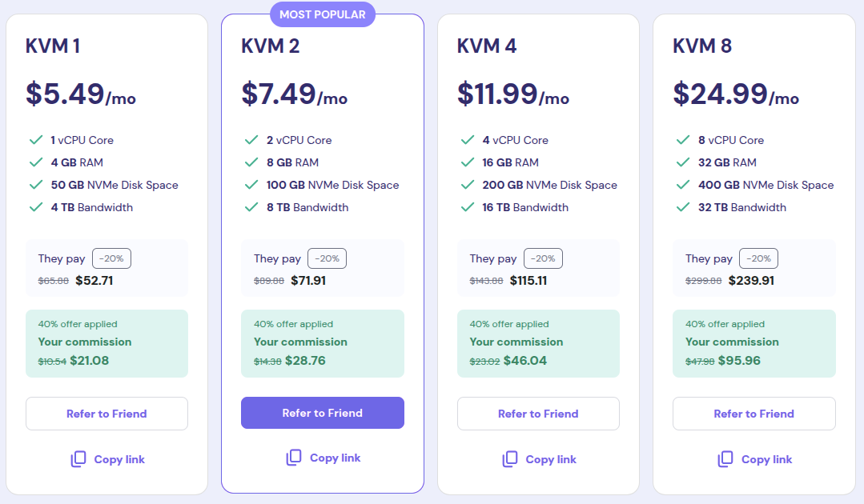Click the $28.76 commission box in KVM 2

coord(323,343)
